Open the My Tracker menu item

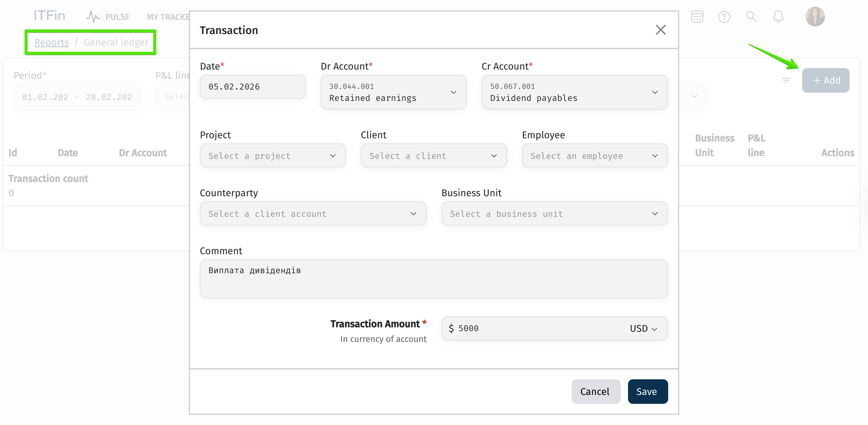[168, 17]
